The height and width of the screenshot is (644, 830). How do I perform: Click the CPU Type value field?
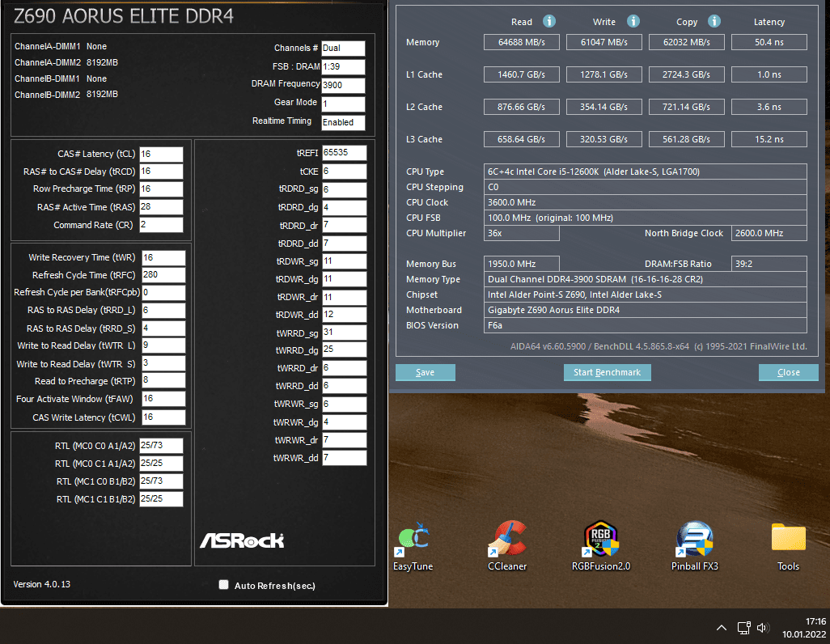[646, 172]
